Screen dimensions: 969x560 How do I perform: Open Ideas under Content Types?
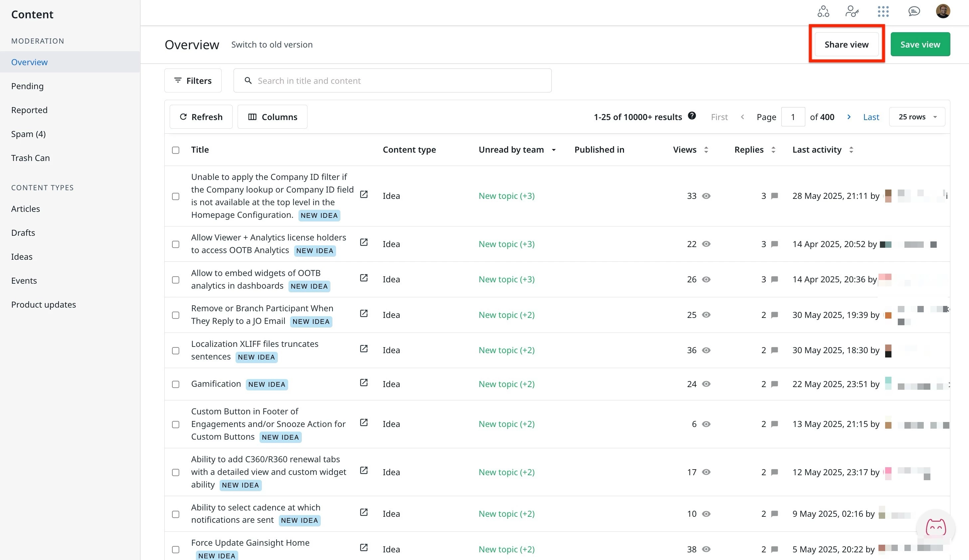pos(22,257)
